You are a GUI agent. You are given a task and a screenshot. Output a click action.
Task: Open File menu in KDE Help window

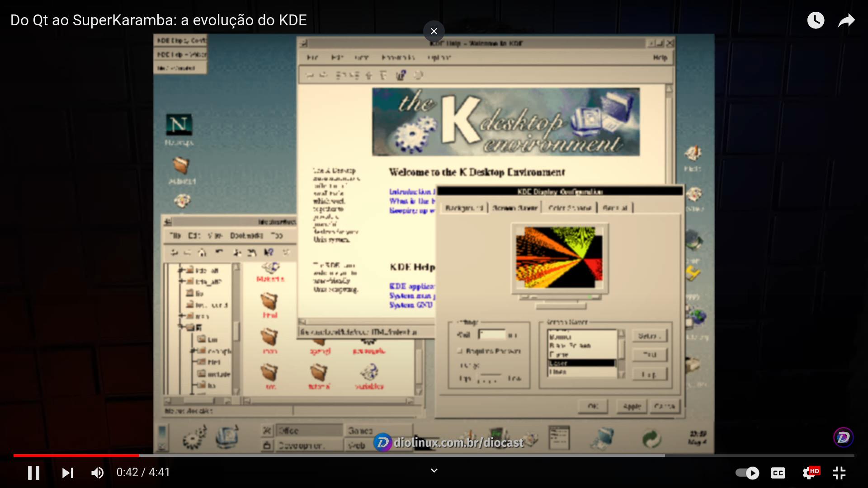(x=312, y=58)
